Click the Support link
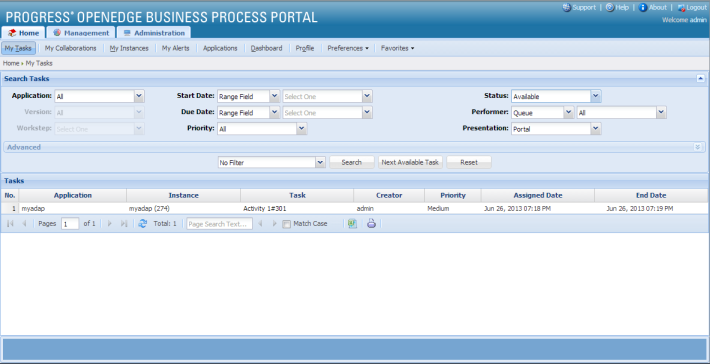The image size is (710, 364). coord(584,8)
